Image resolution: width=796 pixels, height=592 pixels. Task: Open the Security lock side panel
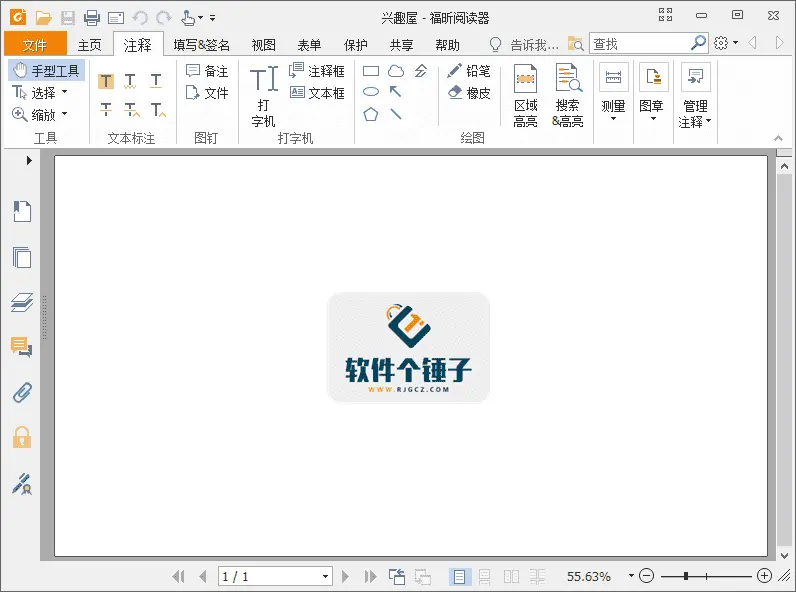[x=22, y=437]
